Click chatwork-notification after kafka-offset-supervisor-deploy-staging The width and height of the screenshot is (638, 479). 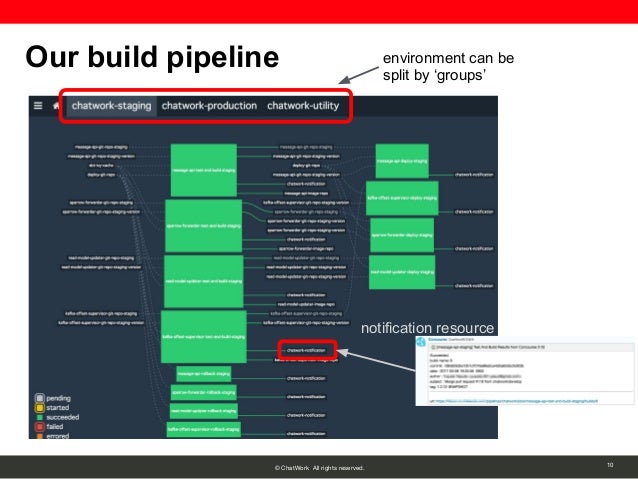(x=474, y=212)
